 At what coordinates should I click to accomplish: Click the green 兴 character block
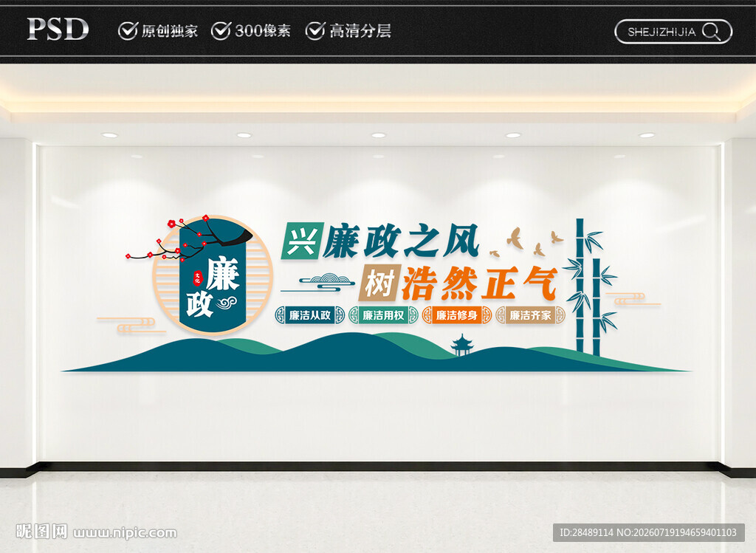[302, 241]
